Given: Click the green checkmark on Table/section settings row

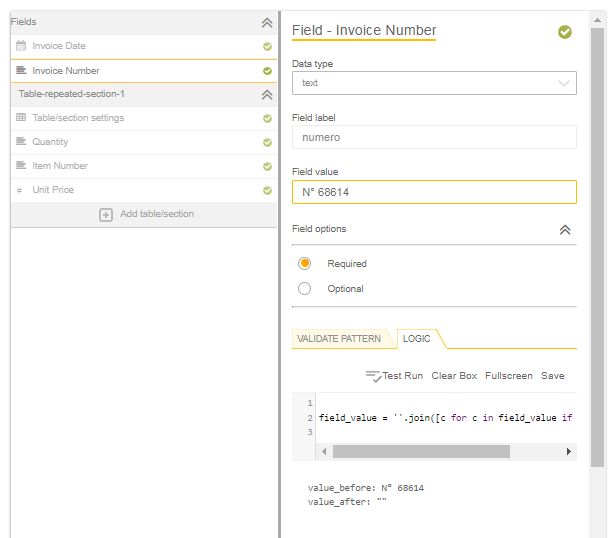Looking at the screenshot, I should coord(267,118).
